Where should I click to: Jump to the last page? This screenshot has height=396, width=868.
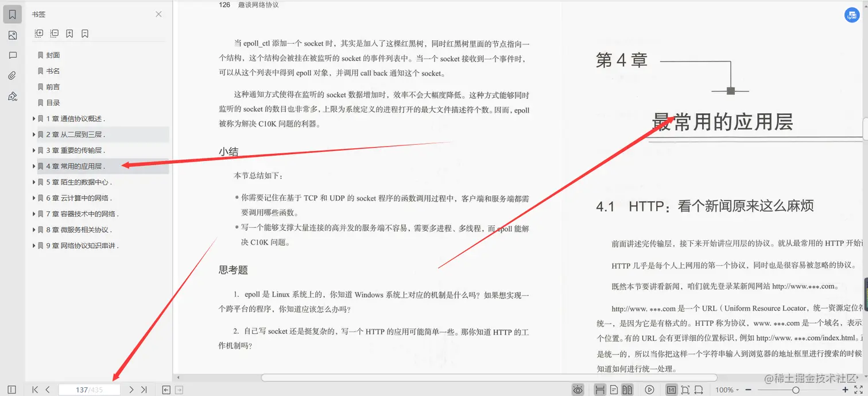(x=144, y=389)
